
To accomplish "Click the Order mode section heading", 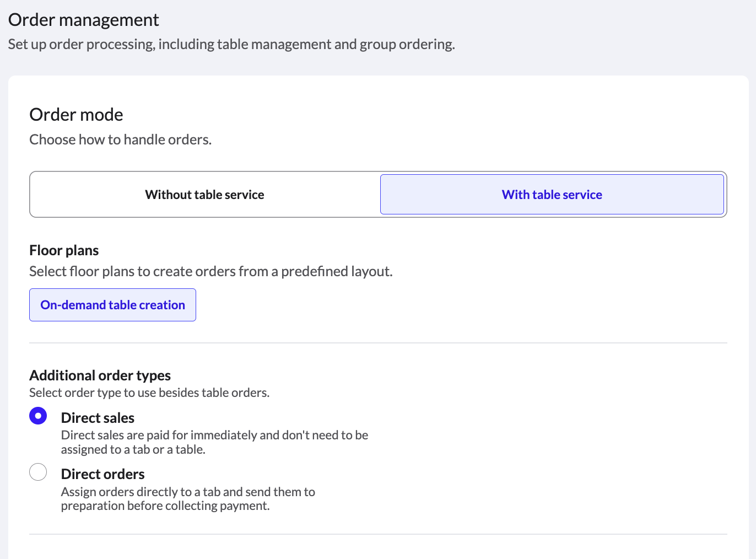I will click(76, 115).
